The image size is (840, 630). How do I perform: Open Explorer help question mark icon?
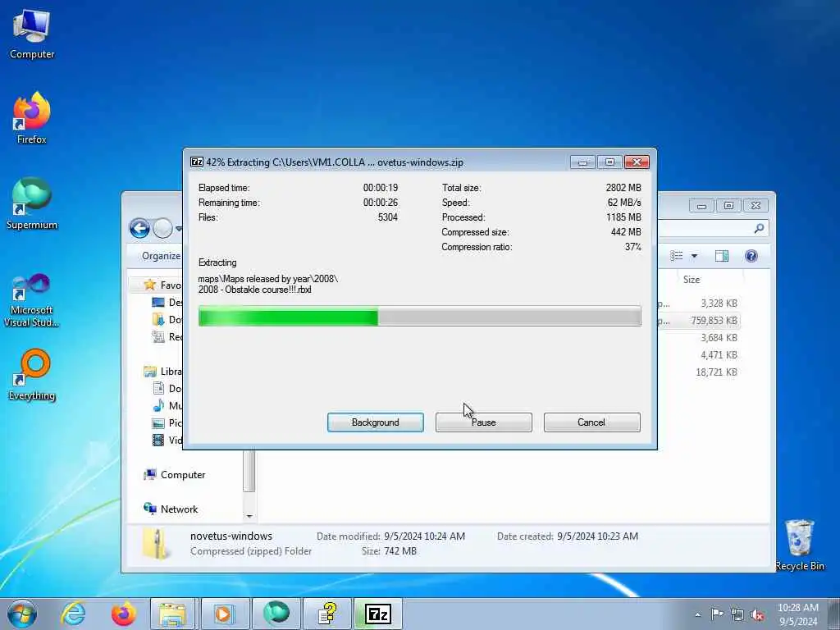(751, 256)
